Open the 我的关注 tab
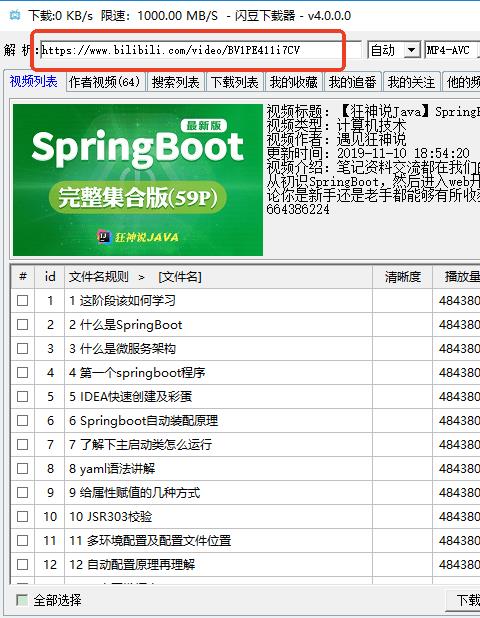 pos(412,82)
